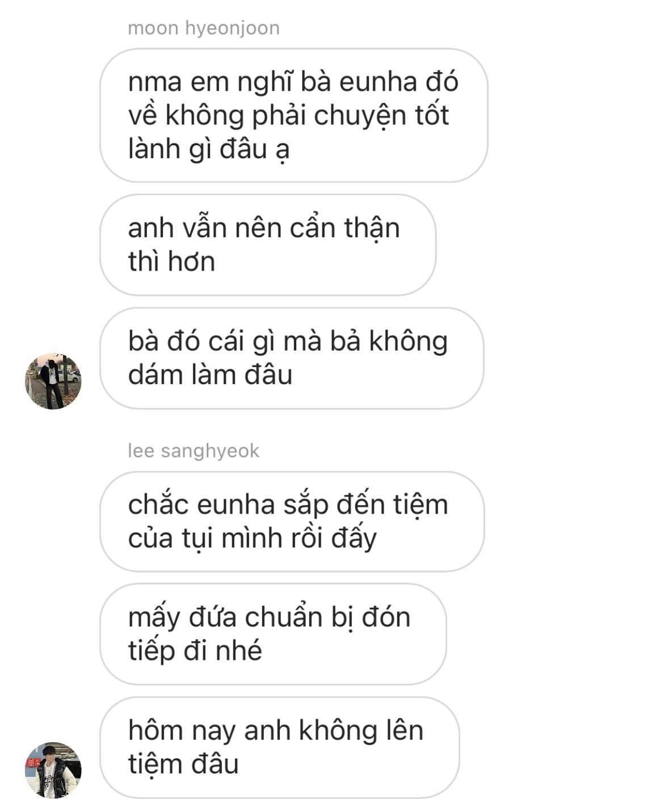Click 'của tụi mình rồi đấy' line
The width and height of the screenshot is (664, 812).
coord(253,538)
